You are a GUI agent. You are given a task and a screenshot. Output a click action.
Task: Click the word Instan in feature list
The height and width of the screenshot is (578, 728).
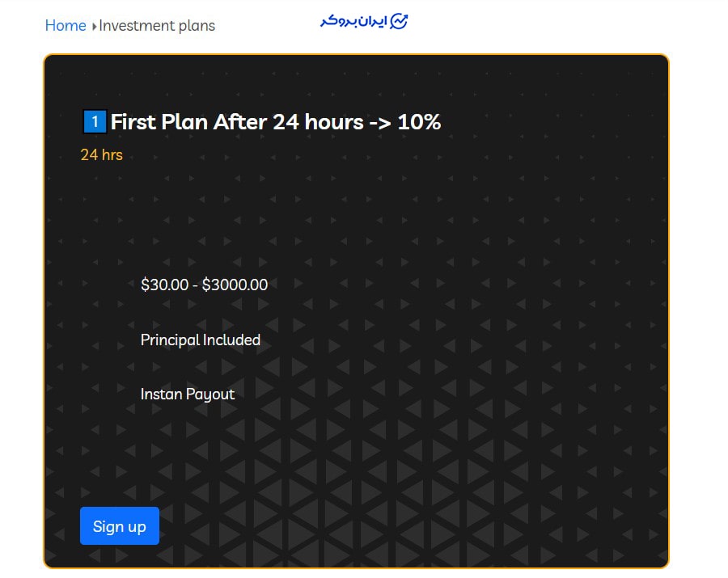[x=161, y=394]
